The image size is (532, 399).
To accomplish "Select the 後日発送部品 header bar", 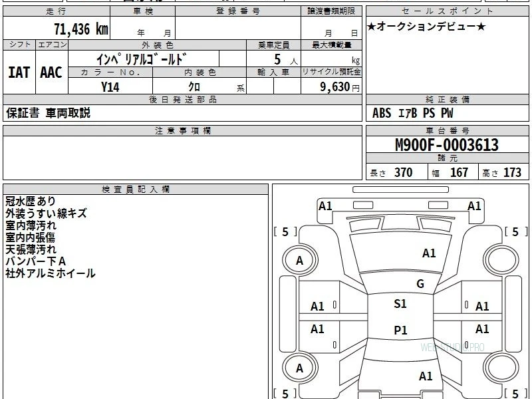I will [x=182, y=99].
